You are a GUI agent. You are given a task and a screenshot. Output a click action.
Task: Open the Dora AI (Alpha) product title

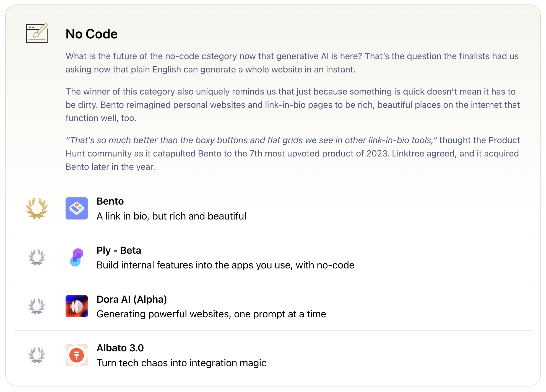132,299
